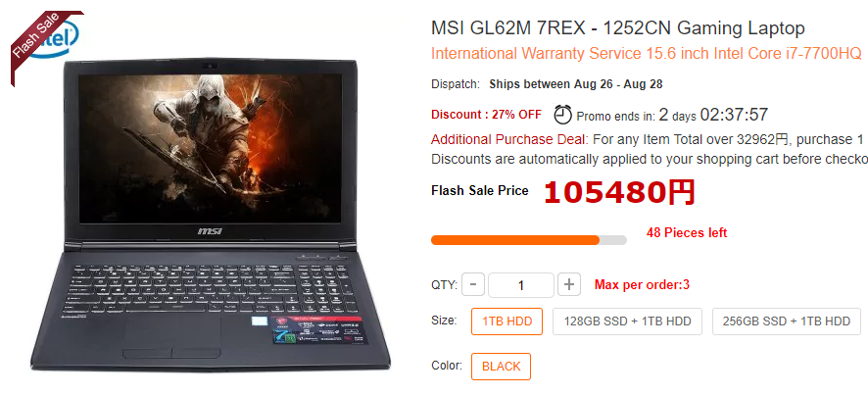Screen dimensions: 868x395
Task: Choose the 256GB SSD + 1TB HDD option
Action: pos(787,321)
